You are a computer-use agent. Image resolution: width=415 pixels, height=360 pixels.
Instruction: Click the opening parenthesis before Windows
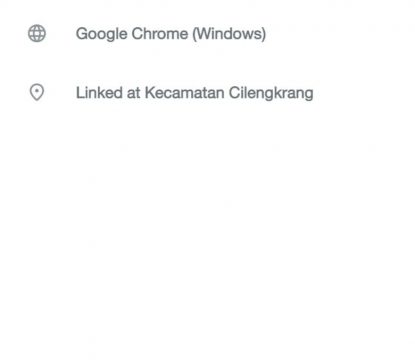pyautogui.click(x=194, y=34)
